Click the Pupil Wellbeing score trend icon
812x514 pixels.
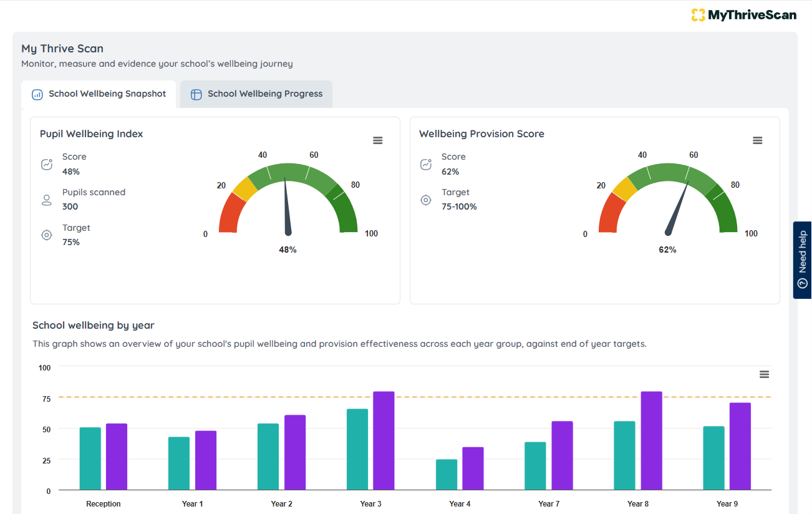46,164
